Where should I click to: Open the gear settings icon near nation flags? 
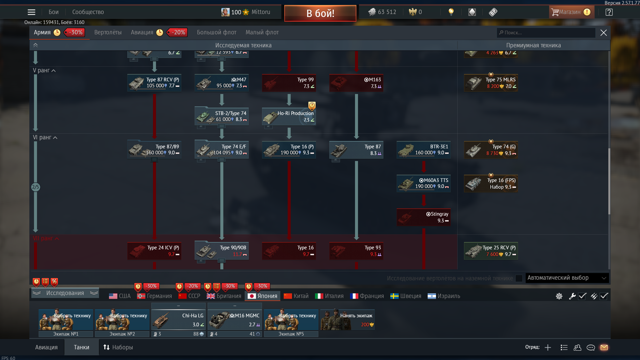pyautogui.click(x=559, y=296)
